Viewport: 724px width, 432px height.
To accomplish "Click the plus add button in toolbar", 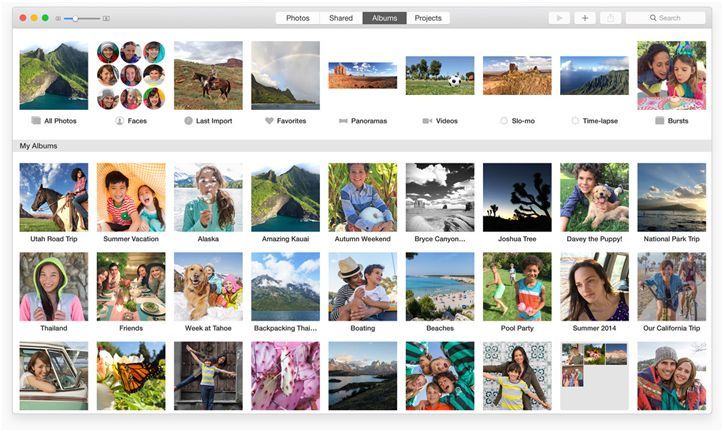I will tap(585, 18).
